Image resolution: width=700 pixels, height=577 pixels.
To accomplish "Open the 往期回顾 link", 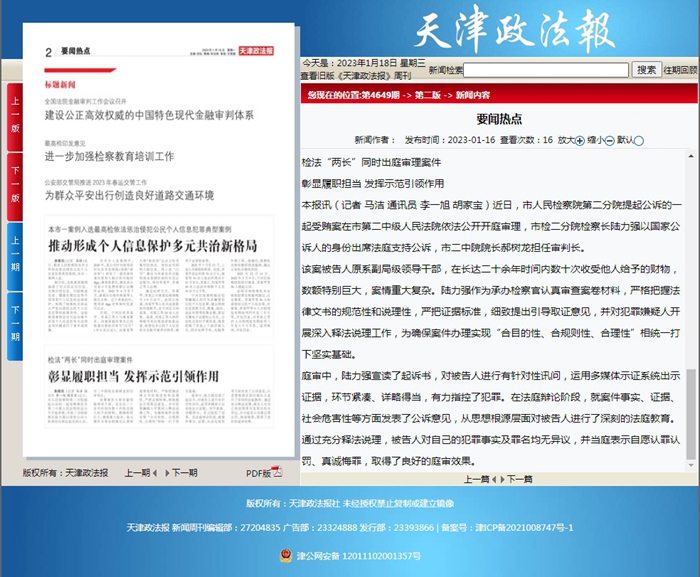I will pyautogui.click(x=680, y=70).
